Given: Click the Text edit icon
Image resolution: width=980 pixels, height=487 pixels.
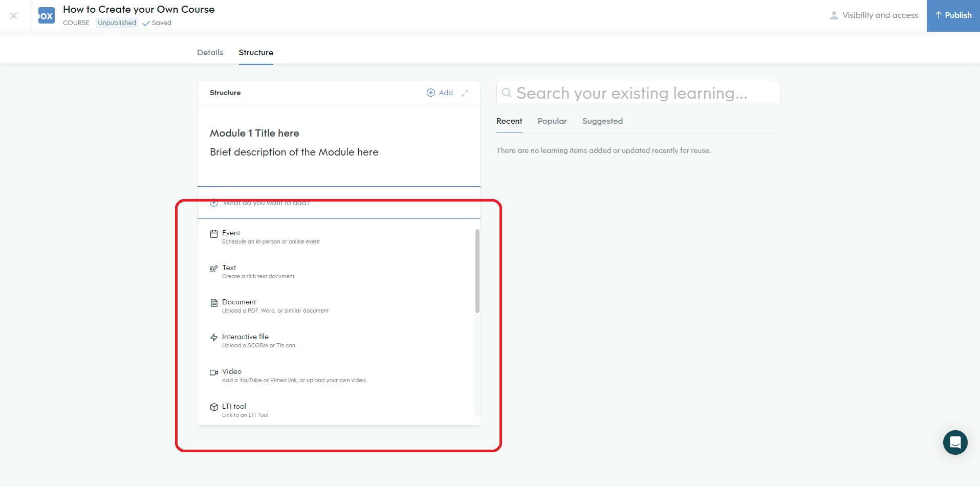Looking at the screenshot, I should [x=214, y=269].
